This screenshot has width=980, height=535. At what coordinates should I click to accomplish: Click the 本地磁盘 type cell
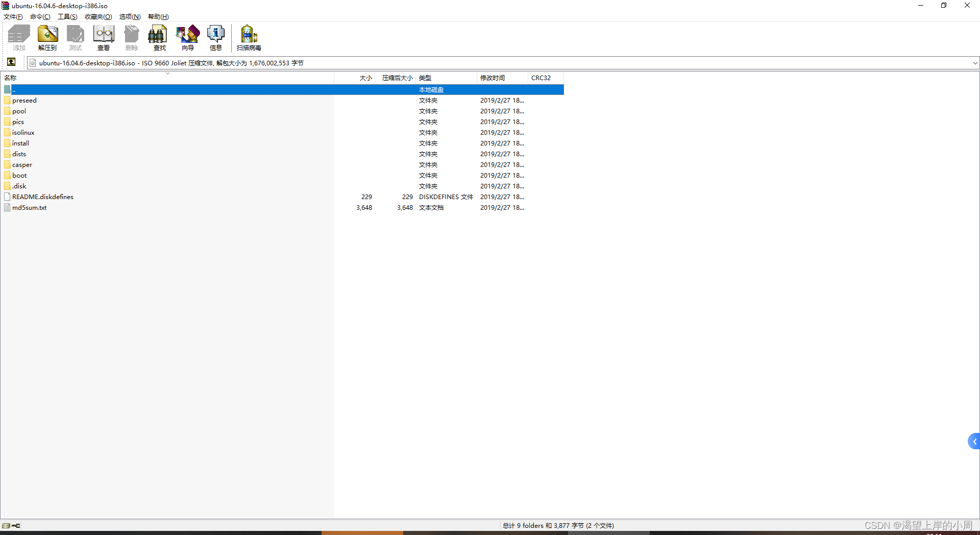click(431, 89)
